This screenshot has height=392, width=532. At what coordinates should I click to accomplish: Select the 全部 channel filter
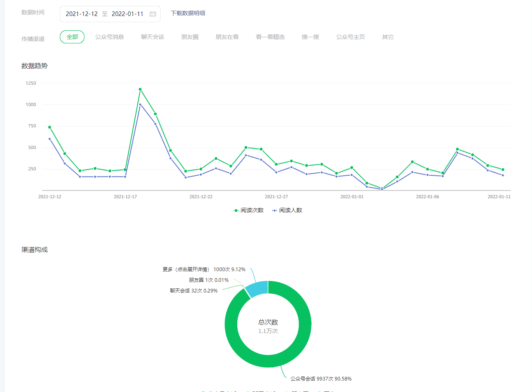[72, 37]
